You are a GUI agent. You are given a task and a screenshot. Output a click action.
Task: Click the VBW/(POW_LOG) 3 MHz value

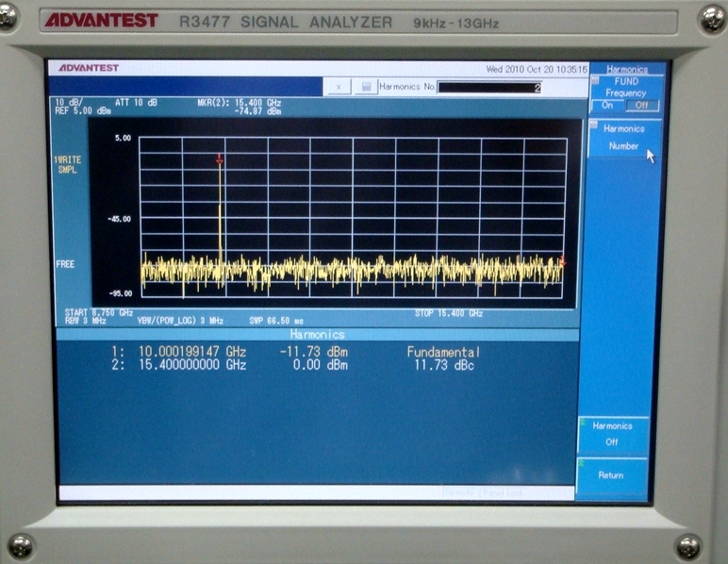[x=180, y=321]
